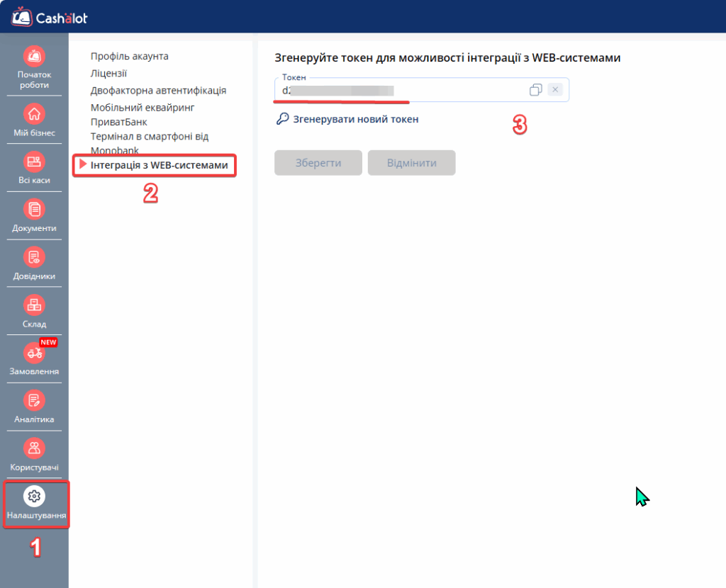The image size is (726, 588).
Task: Open the Початок роботи sidebar section
Action: pos(34,56)
